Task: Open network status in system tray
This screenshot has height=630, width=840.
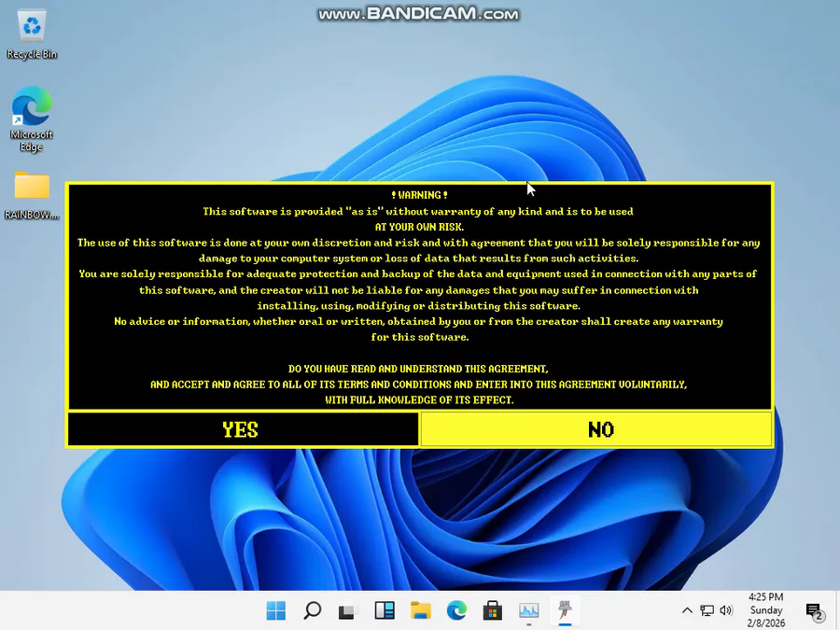Action: [707, 610]
